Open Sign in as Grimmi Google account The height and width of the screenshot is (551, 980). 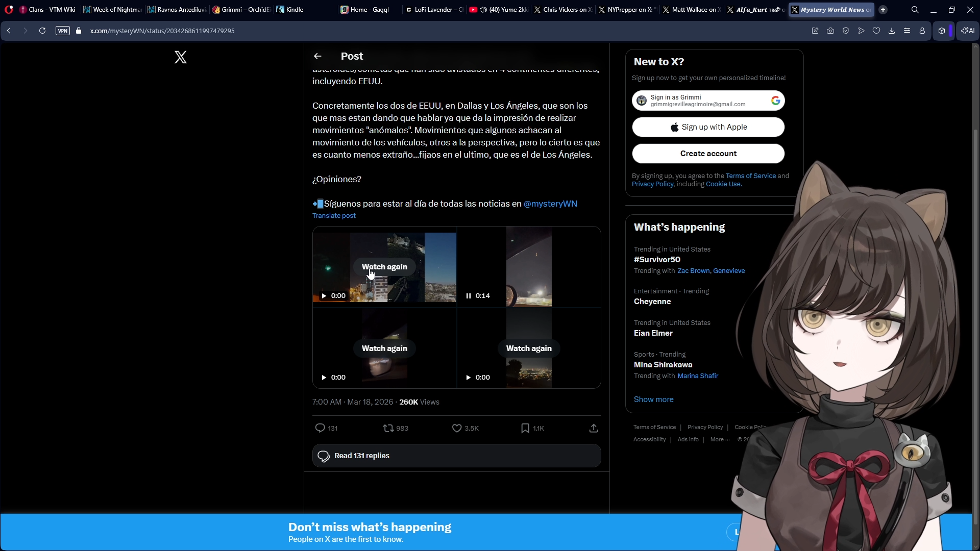(x=708, y=101)
